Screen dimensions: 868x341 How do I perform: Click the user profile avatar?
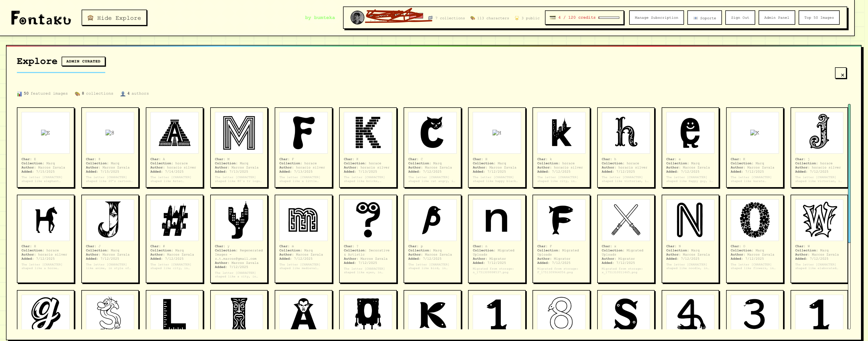pos(357,17)
